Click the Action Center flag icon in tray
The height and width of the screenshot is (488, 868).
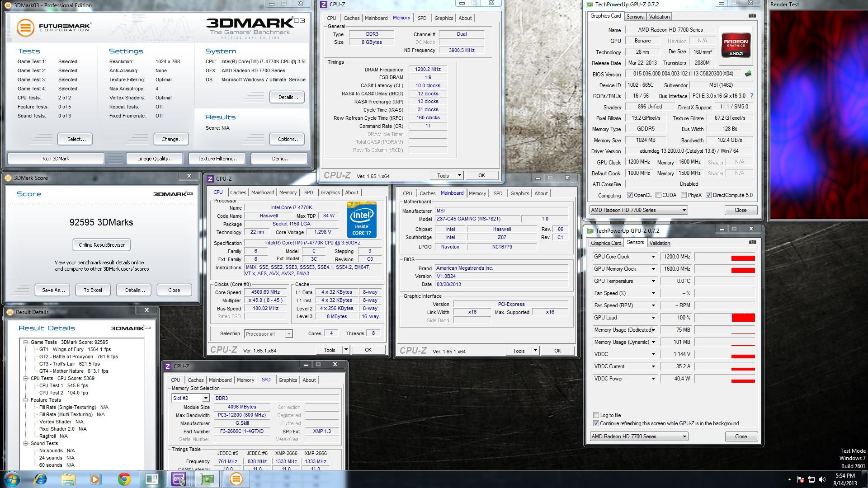tap(801, 479)
